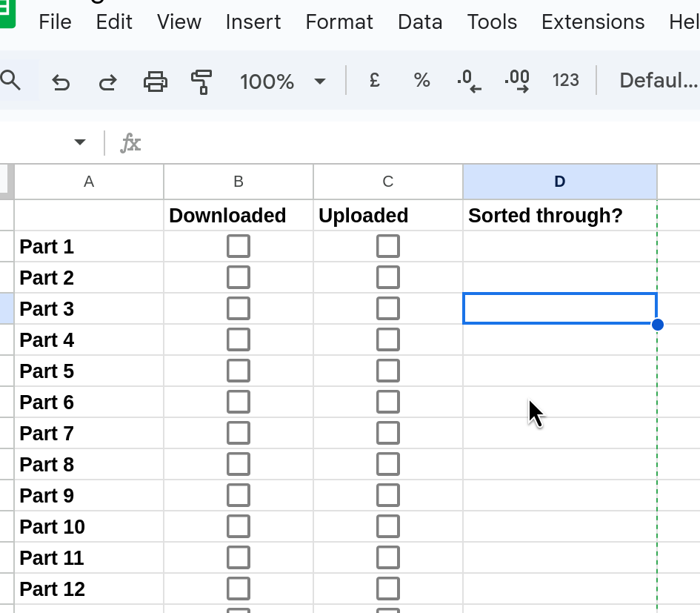
Task: Select column B header
Action: click(x=239, y=182)
